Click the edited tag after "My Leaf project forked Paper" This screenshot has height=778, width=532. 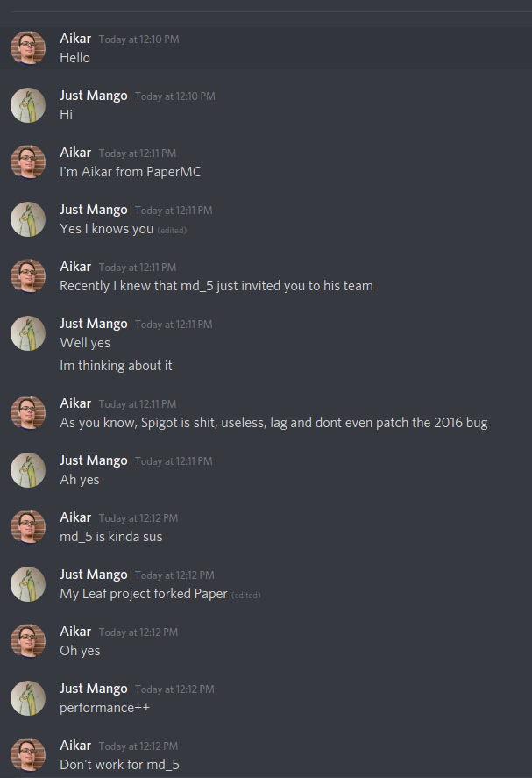pyautogui.click(x=246, y=595)
